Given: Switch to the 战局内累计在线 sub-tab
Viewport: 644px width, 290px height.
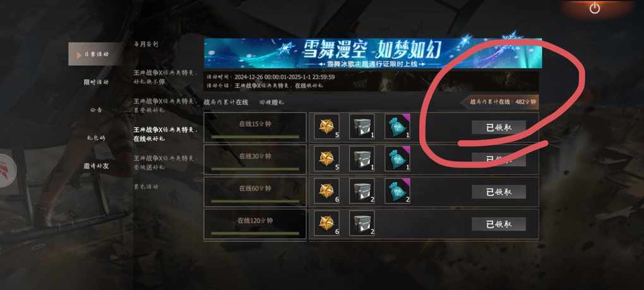Looking at the screenshot, I should (226, 102).
